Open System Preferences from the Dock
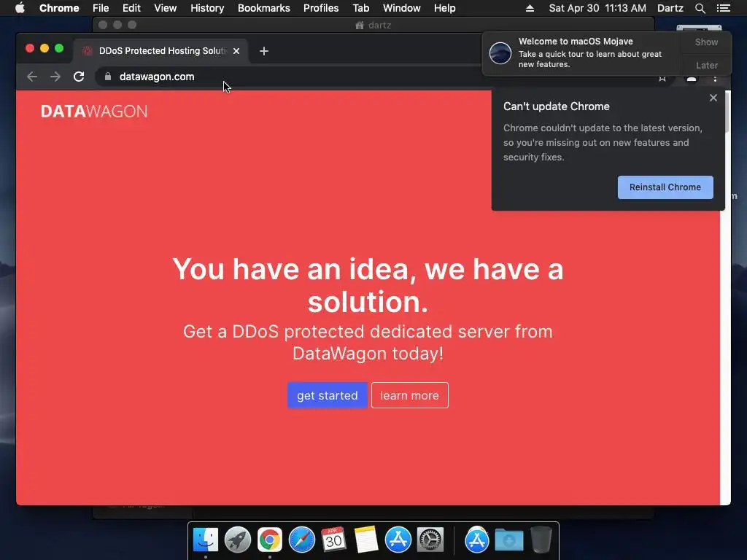This screenshot has height=560, width=747. pos(430,540)
